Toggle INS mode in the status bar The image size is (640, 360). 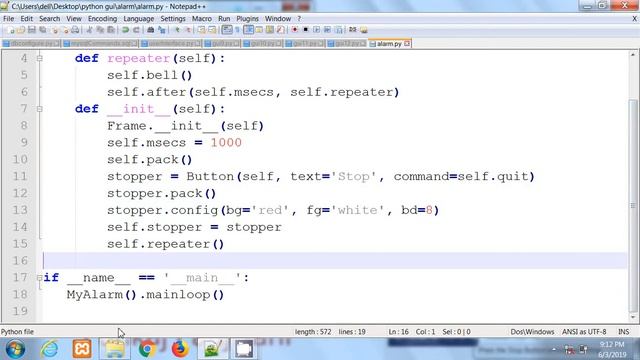623,332
